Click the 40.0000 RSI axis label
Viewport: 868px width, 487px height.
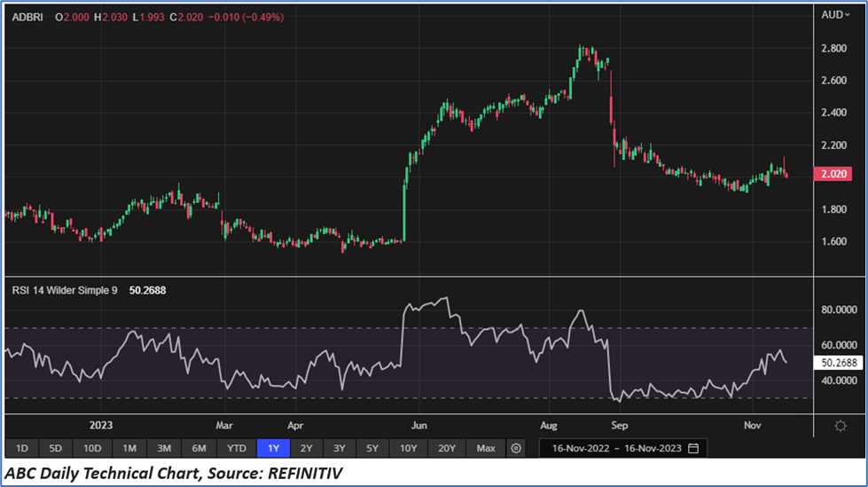coord(840,381)
